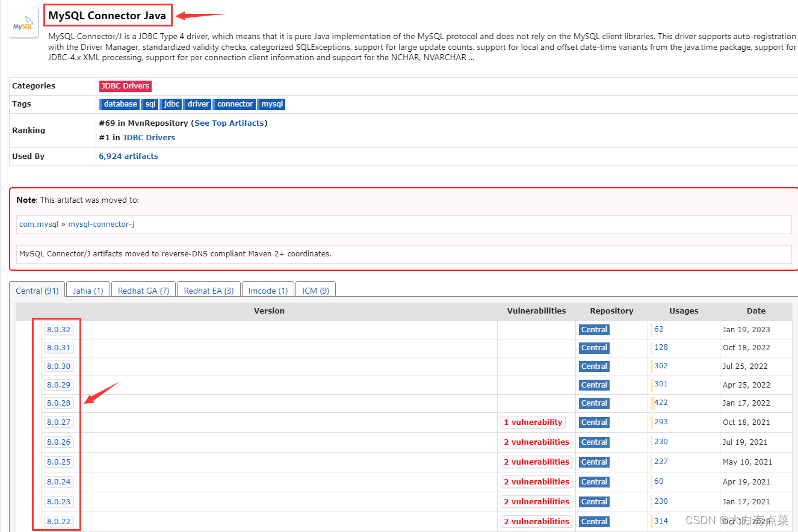Switch to the Redhat EA (3) tab
This screenshot has width=798, height=532.
click(x=209, y=290)
